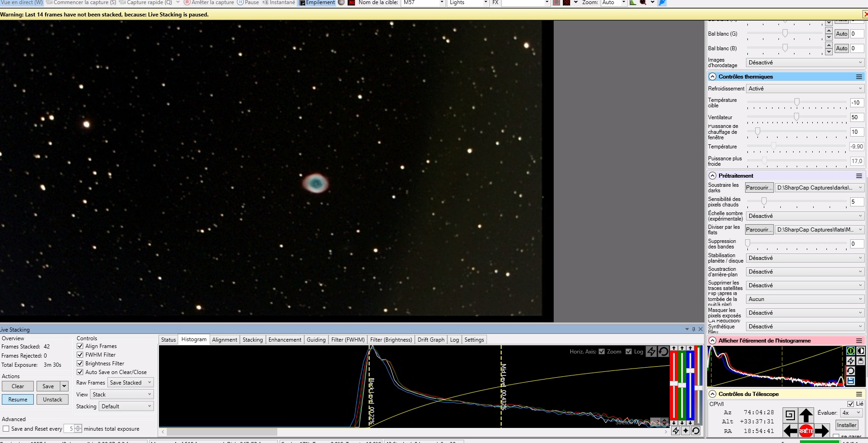The height and width of the screenshot is (443, 868).
Task: Open the Refroidissement dropdown
Action: (x=805, y=89)
